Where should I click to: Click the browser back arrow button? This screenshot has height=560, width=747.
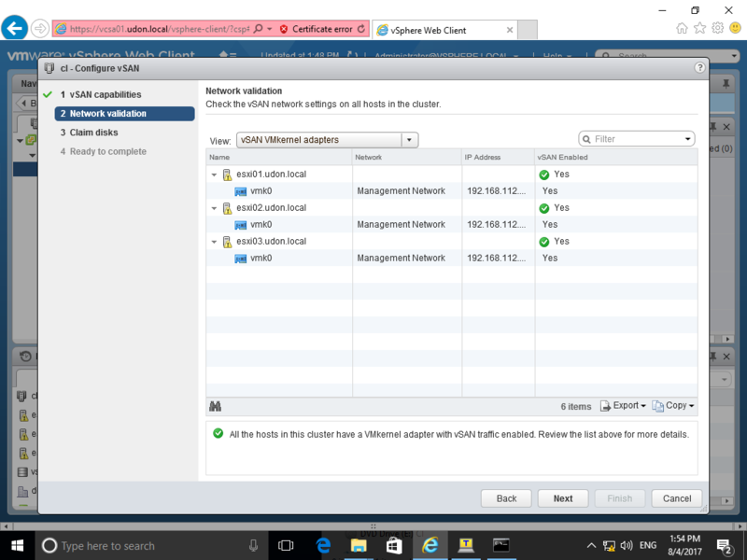(x=14, y=29)
